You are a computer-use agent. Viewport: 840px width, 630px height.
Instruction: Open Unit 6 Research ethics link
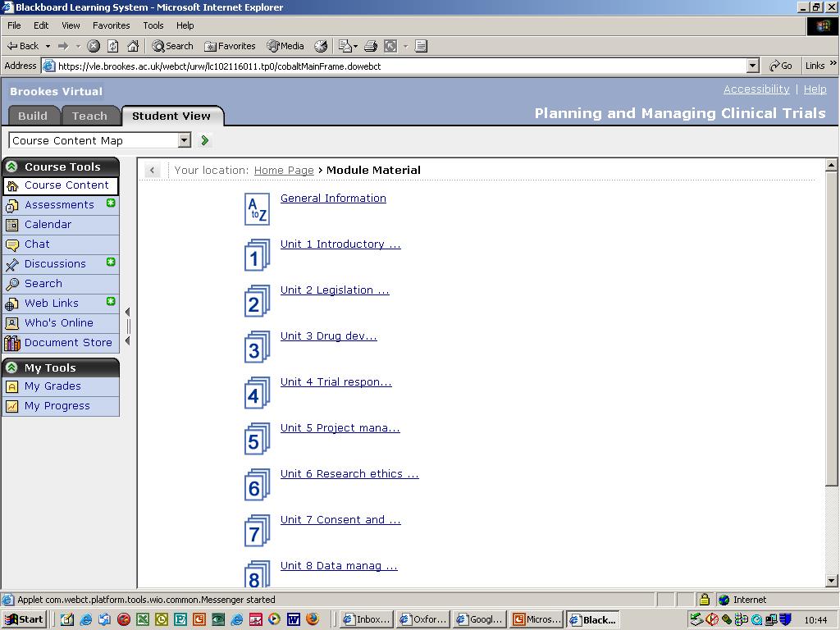(x=349, y=473)
